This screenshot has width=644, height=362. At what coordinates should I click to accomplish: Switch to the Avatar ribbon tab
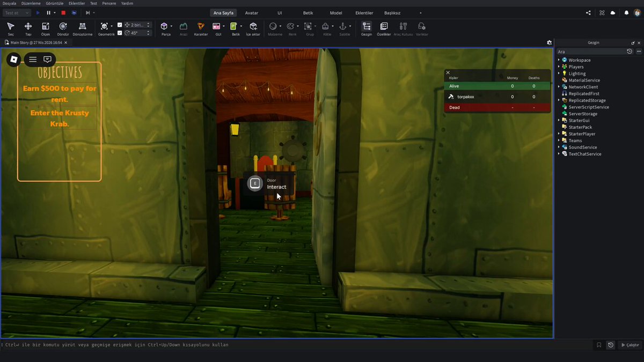(x=251, y=12)
